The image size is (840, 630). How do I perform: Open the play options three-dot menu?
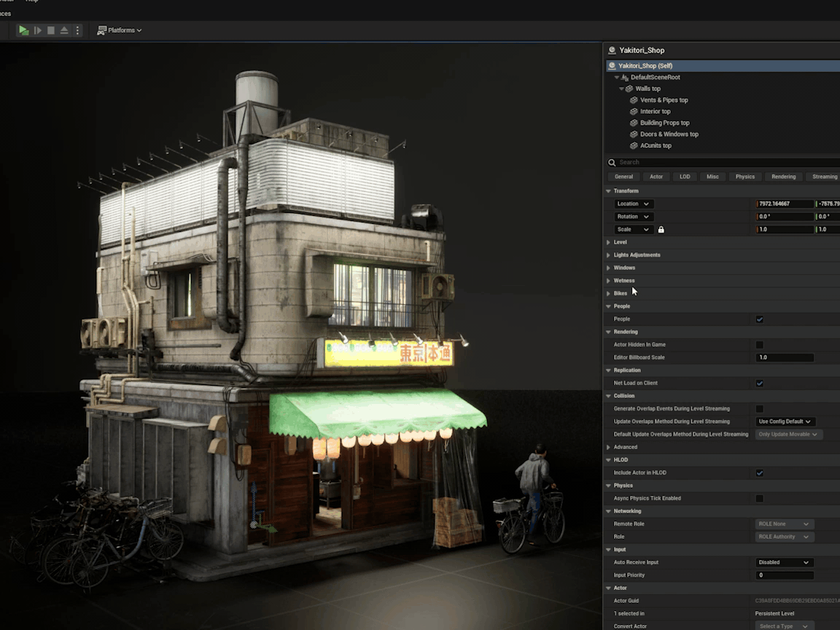(x=78, y=30)
